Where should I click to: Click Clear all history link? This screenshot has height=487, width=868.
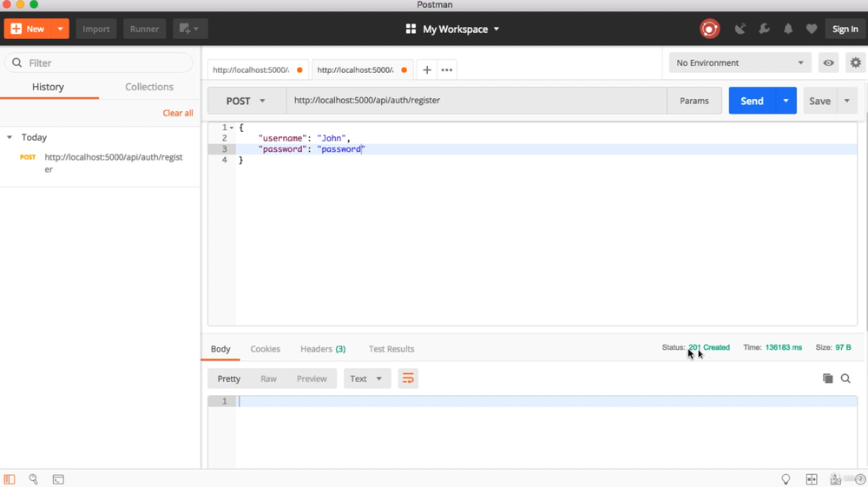tap(178, 113)
